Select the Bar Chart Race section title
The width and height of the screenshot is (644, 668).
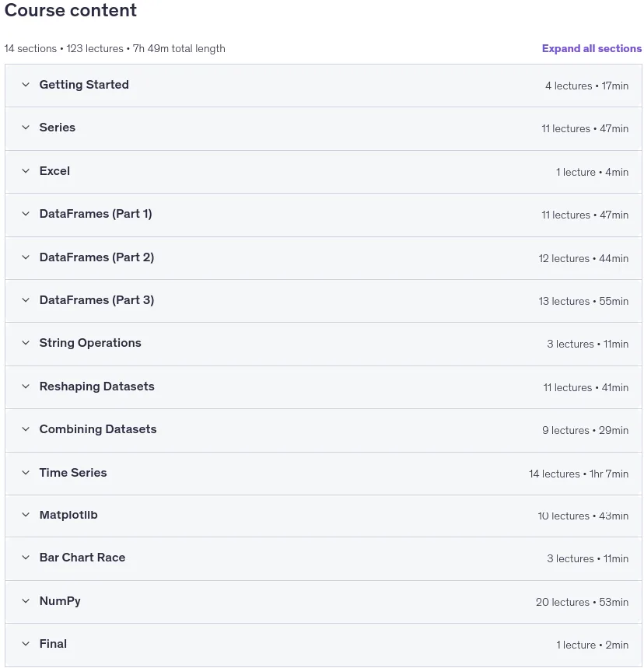click(82, 558)
